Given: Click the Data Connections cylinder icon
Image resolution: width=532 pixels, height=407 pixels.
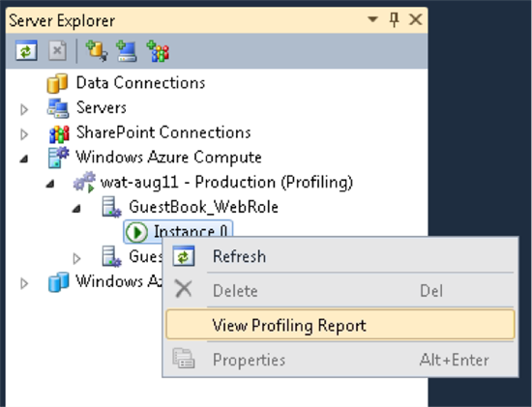Looking at the screenshot, I should [x=57, y=83].
